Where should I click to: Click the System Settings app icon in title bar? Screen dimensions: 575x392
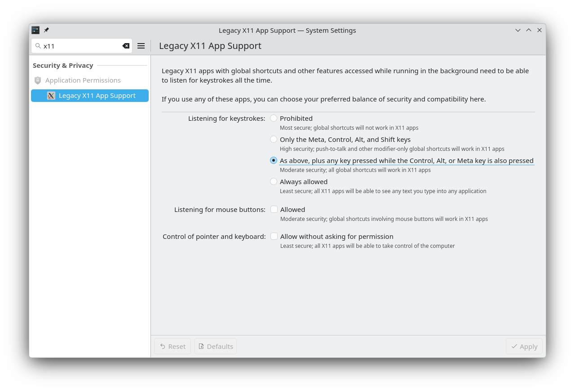[35, 30]
